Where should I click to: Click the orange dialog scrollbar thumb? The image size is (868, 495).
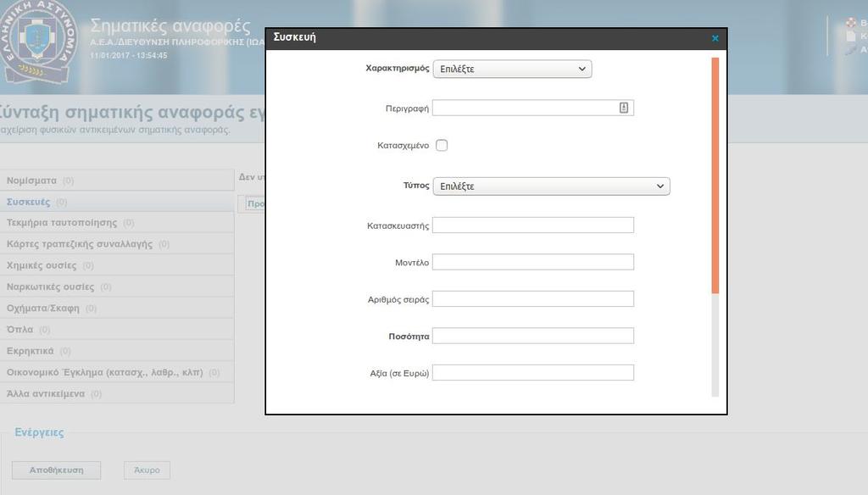[715, 175]
